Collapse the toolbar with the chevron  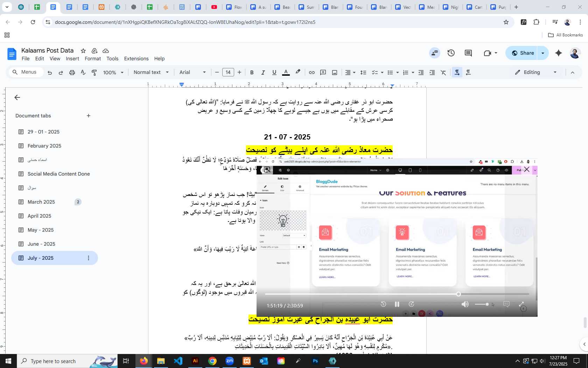point(573,73)
